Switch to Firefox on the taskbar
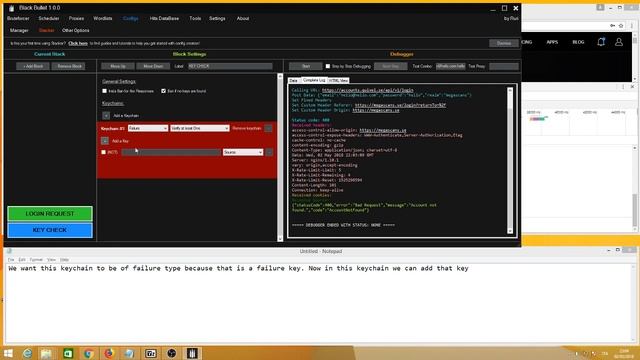This screenshot has height=360, width=640. click(x=109, y=353)
